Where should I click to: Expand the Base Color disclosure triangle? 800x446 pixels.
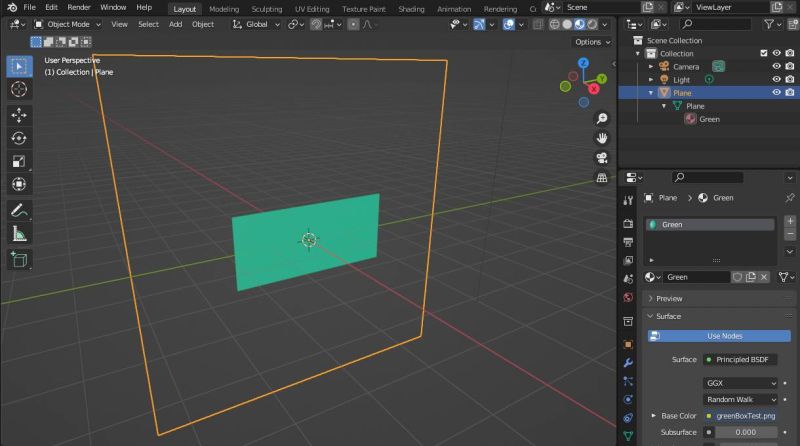click(x=653, y=416)
